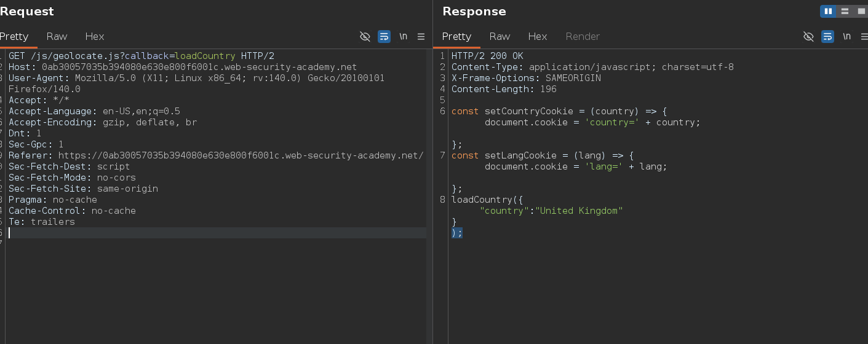
Task: Click the Sec-Fetch-Site: same-origin header
Action: 83,189
